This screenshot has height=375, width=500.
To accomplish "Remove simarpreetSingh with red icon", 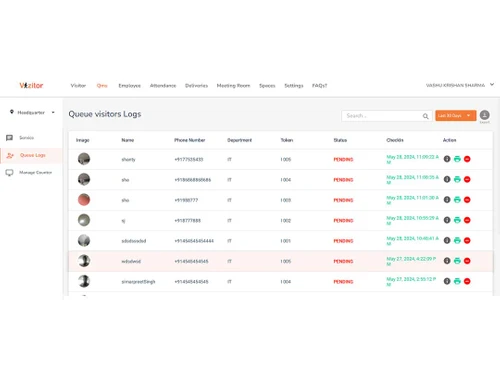I will (x=467, y=281).
